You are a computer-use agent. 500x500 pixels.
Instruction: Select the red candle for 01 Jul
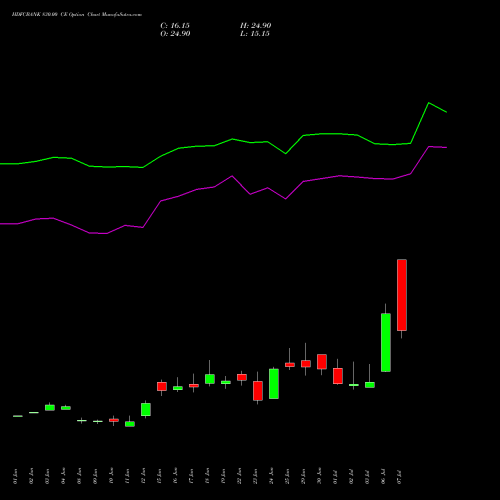[338, 376]
